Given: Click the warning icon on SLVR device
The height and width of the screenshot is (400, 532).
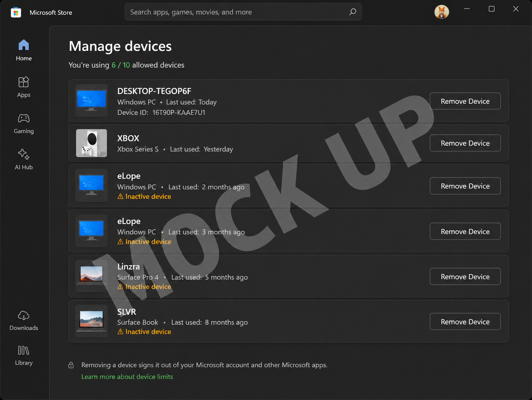Looking at the screenshot, I should pyautogui.click(x=120, y=332).
